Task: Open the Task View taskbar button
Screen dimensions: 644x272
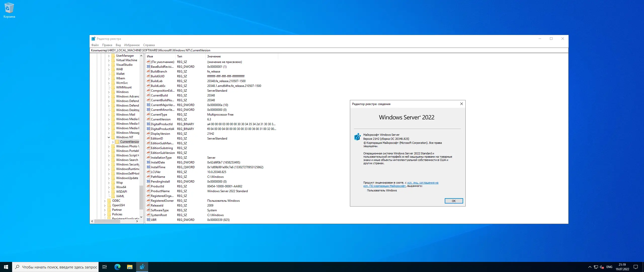Action: tap(105, 267)
